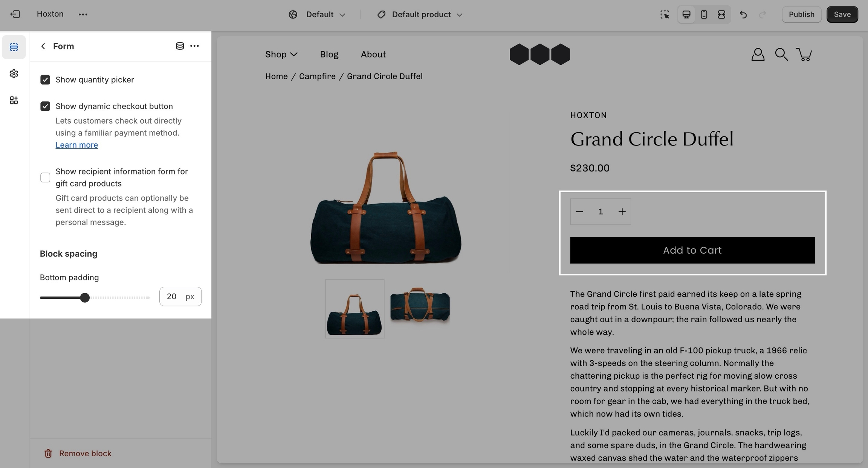Click the inspector selection tool icon
This screenshot has width=868, height=468.
(665, 14)
